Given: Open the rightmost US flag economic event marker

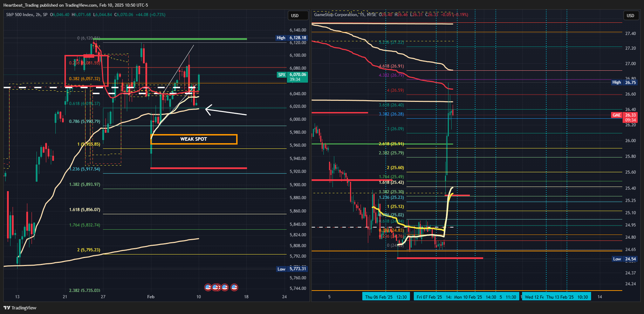Looking at the screenshot, I should click(x=234, y=287).
